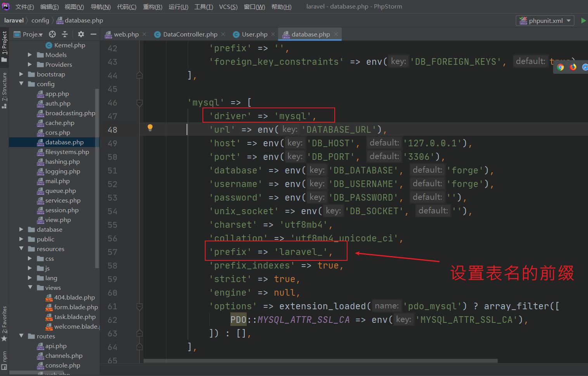Viewport: 588px width, 376px height.
Task: Click fold marker at line 61 gutter
Action: click(140, 307)
